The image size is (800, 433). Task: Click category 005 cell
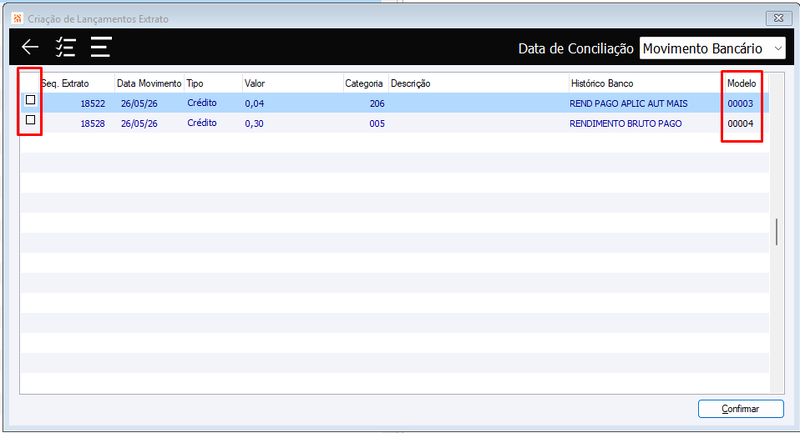click(377, 123)
